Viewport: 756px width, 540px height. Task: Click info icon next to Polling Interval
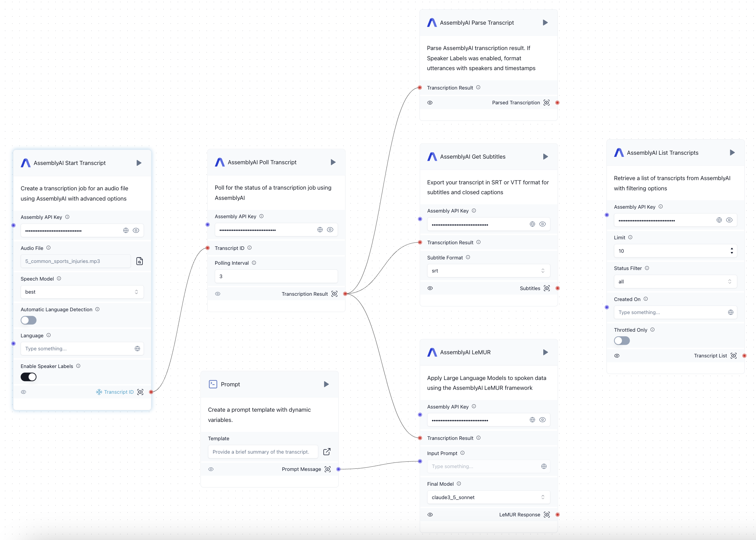tap(254, 263)
